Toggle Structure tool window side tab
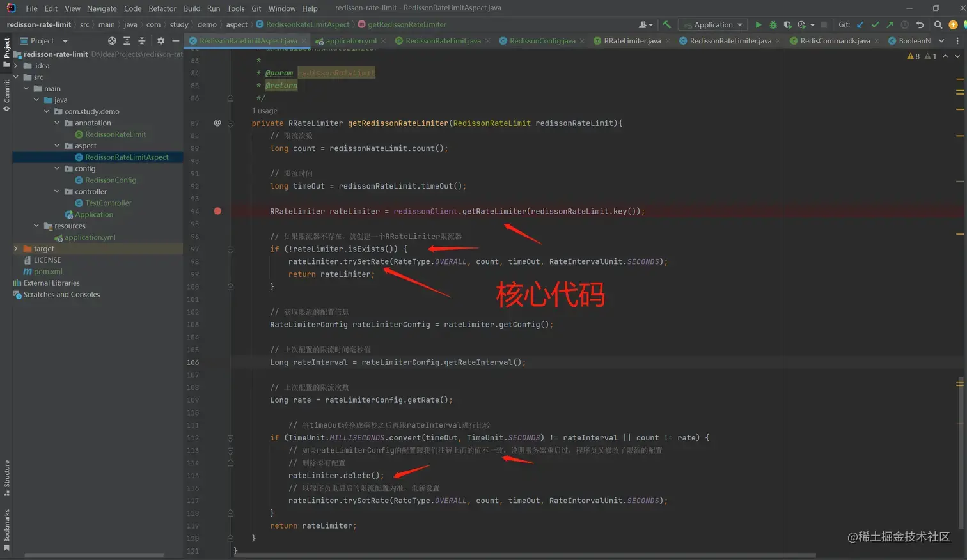Image resolution: width=967 pixels, height=560 pixels. tap(6, 478)
